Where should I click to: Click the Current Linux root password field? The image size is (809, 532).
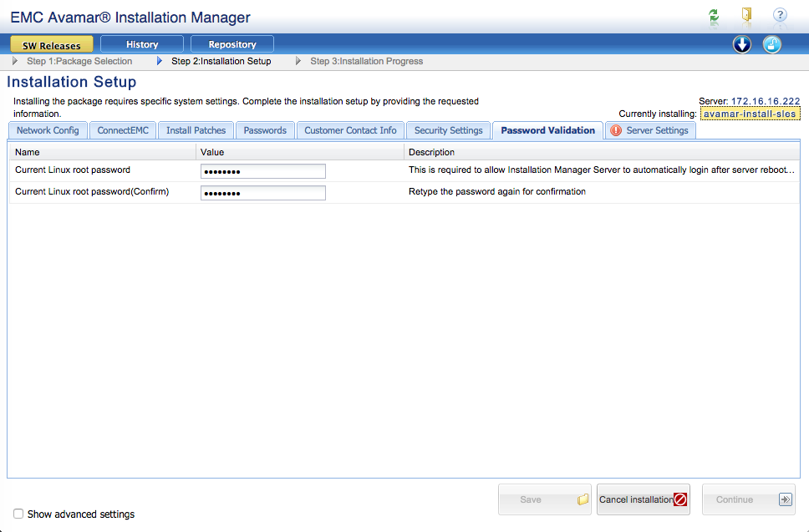[x=262, y=171]
